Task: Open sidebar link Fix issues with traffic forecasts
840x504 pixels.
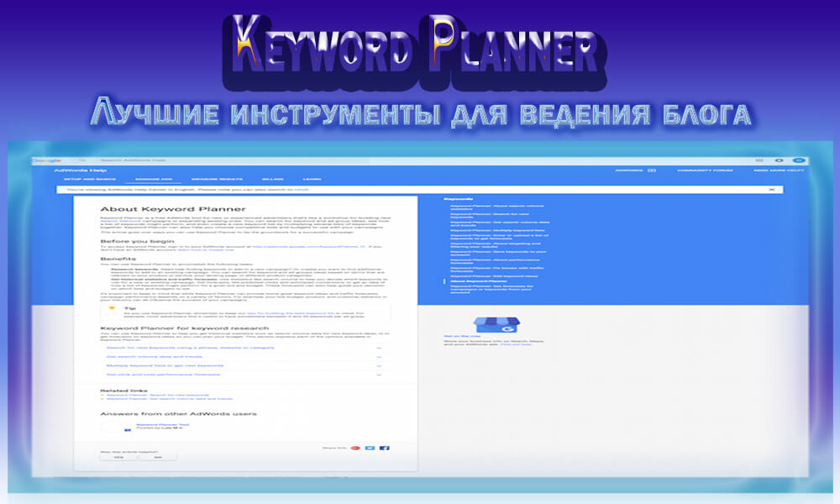Action: pos(497,270)
